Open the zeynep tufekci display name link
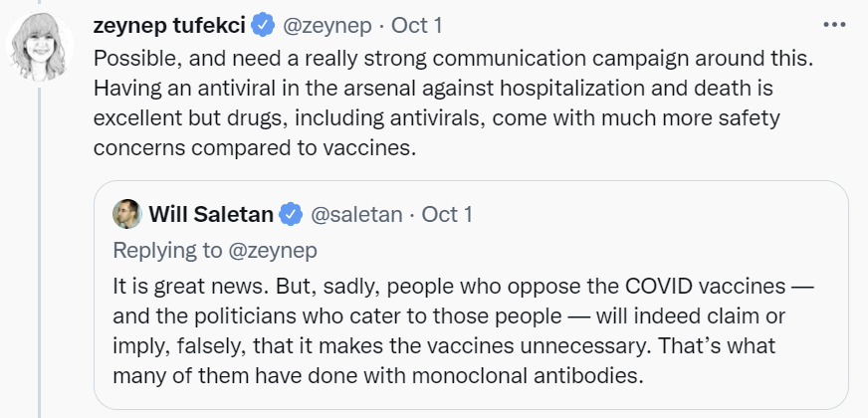Image resolution: width=868 pixels, height=418 pixels. pyautogui.click(x=168, y=24)
